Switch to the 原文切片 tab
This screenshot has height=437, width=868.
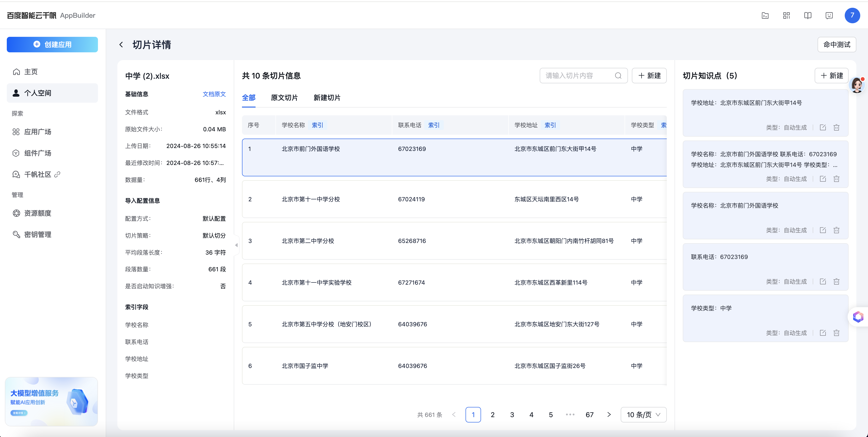click(284, 98)
